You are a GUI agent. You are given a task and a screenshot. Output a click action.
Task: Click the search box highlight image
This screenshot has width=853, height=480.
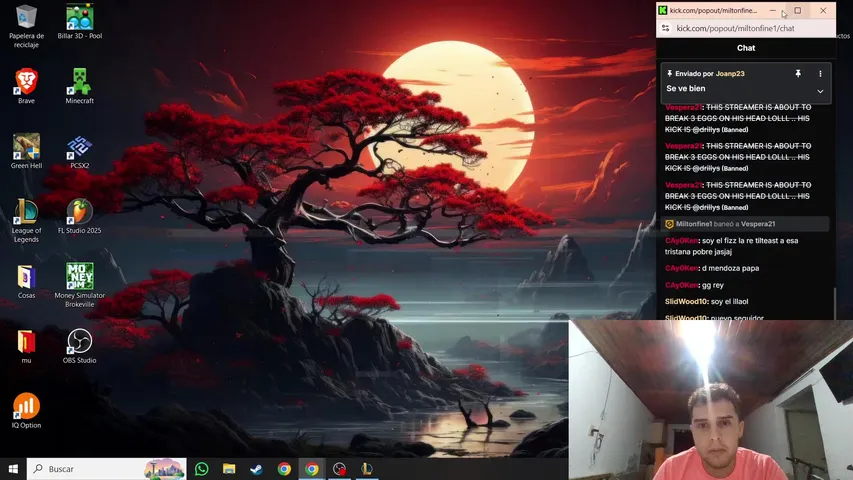(164, 469)
